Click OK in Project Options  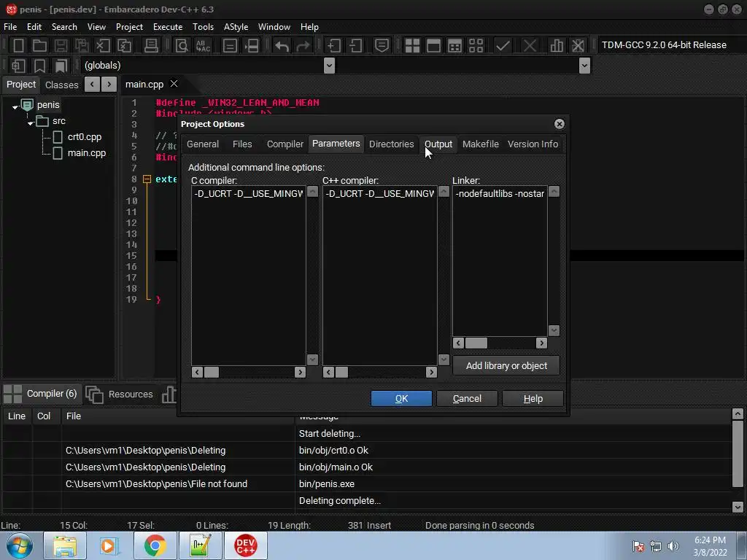click(401, 399)
